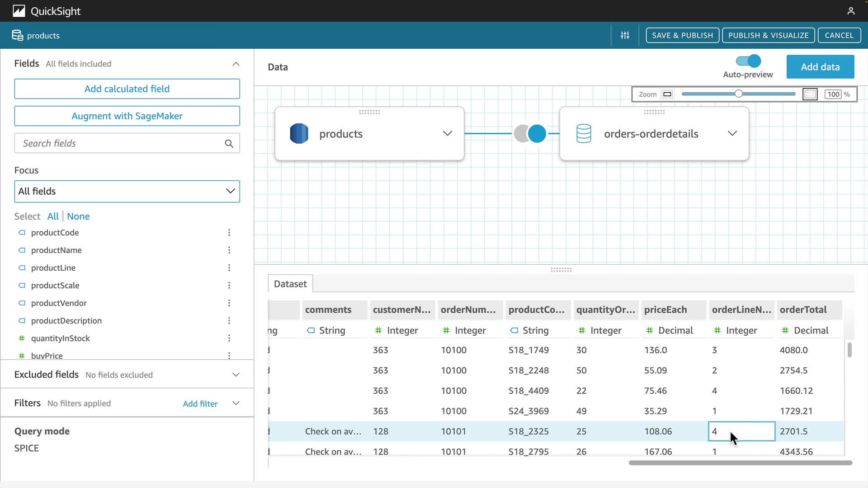Click the orderTotal column header
This screenshot has width=868, height=488.
pos(803,310)
